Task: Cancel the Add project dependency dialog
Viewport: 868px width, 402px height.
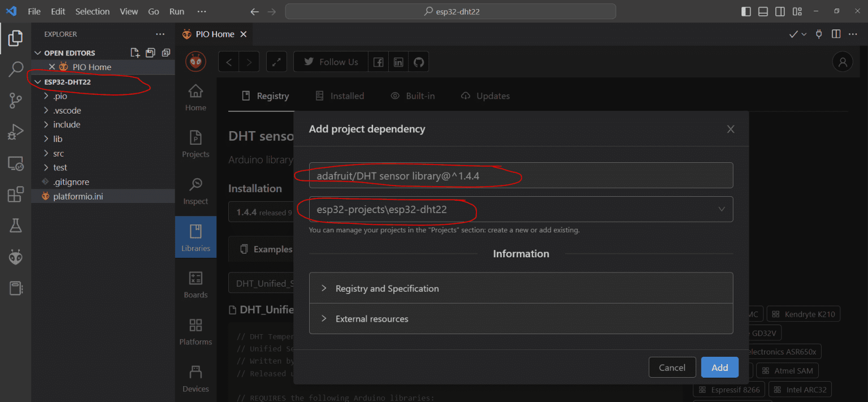Action: [672, 368]
